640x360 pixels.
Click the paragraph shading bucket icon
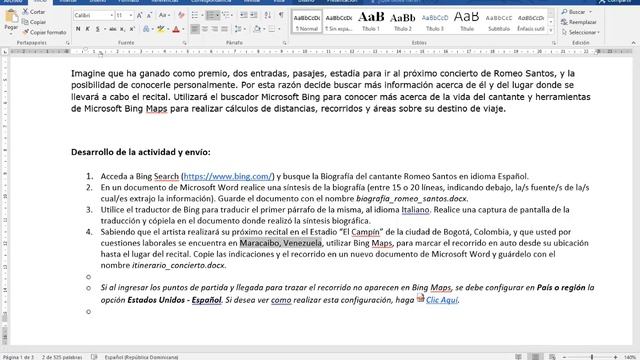[256, 29]
